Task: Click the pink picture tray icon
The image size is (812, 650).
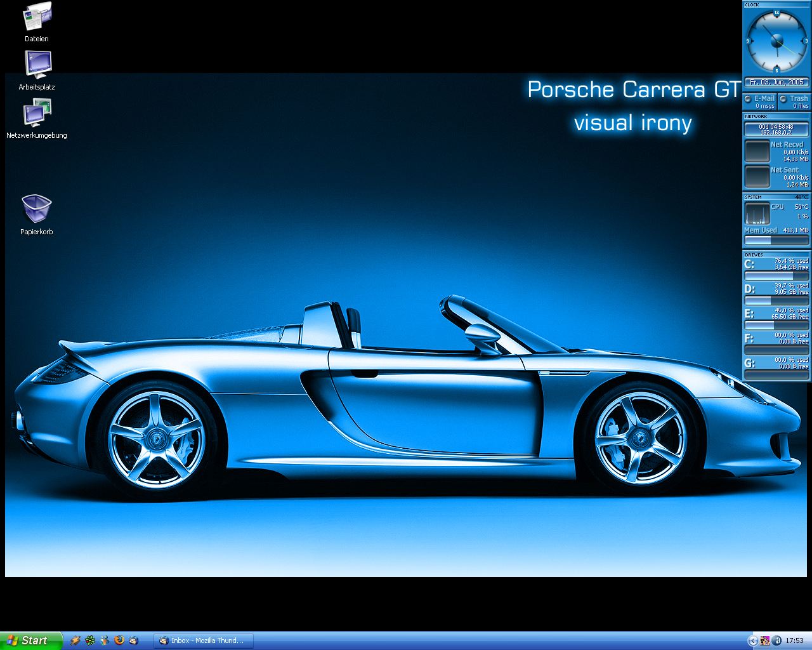Action: click(764, 640)
